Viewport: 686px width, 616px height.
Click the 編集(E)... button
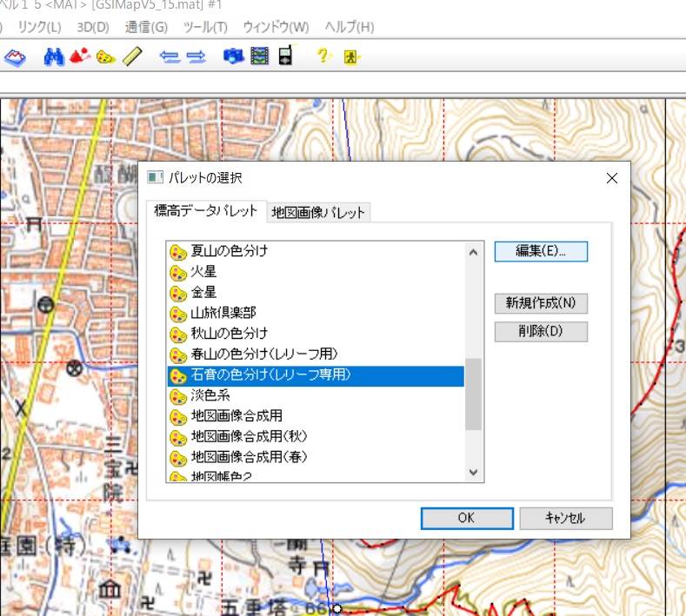point(541,251)
